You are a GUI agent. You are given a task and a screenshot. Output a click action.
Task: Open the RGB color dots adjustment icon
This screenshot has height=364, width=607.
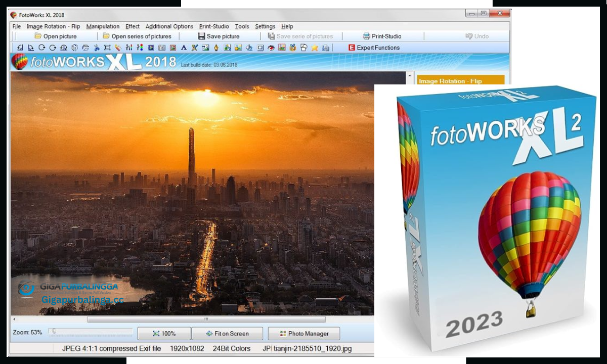point(140,48)
